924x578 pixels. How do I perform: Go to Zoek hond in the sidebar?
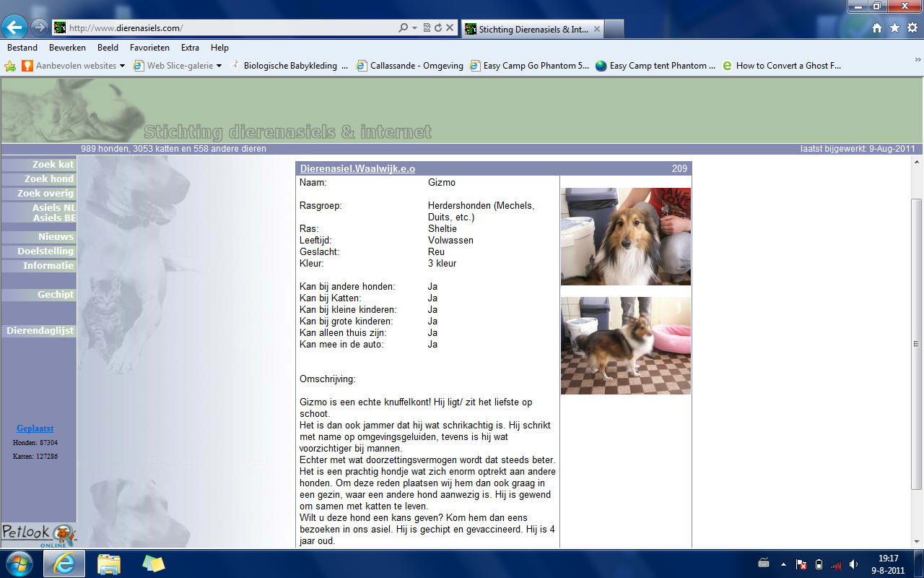[x=48, y=179]
